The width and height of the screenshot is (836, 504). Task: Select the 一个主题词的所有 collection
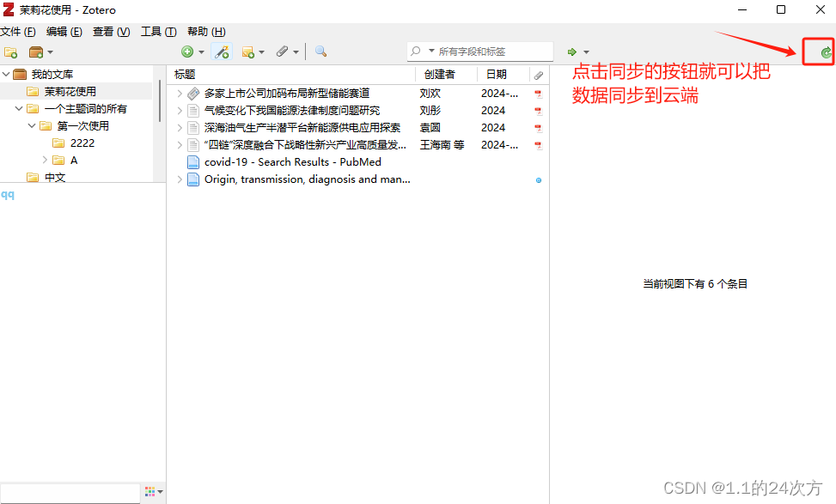85,109
